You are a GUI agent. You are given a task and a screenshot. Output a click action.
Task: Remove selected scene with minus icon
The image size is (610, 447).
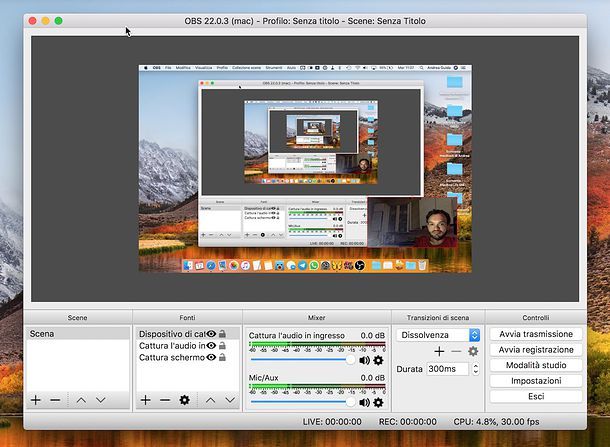(x=55, y=400)
